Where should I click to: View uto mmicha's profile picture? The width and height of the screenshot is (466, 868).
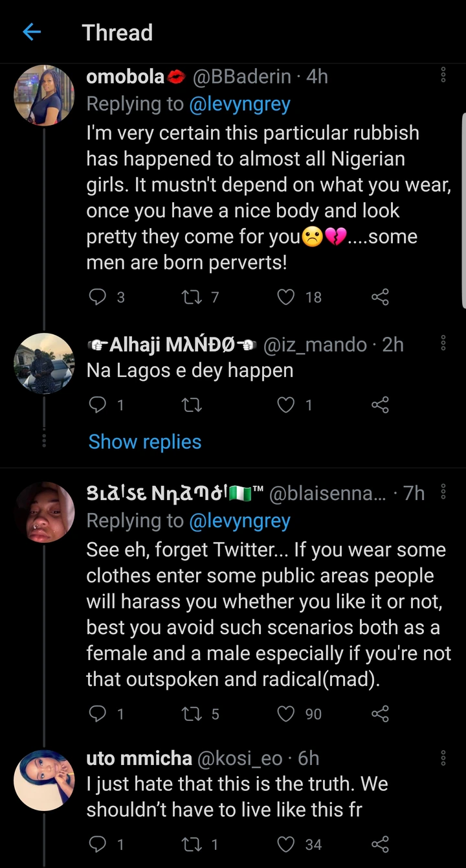pyautogui.click(x=44, y=780)
